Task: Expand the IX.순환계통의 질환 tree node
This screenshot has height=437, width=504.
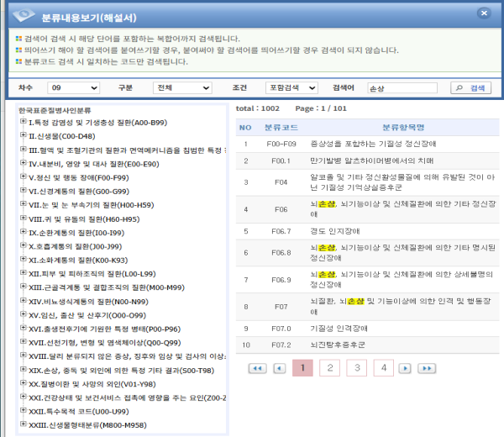Action: tap(23, 232)
